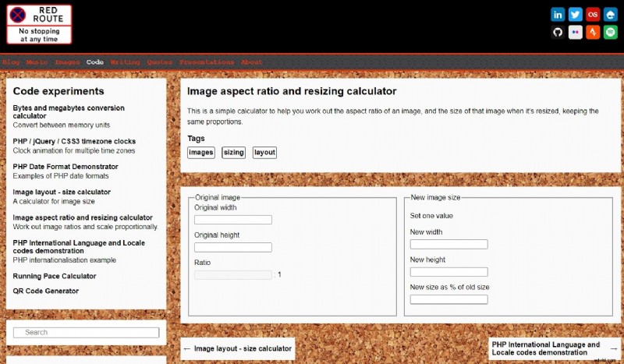The height and width of the screenshot is (364, 624).
Task: Open the Music navigation item
Action: tap(37, 62)
